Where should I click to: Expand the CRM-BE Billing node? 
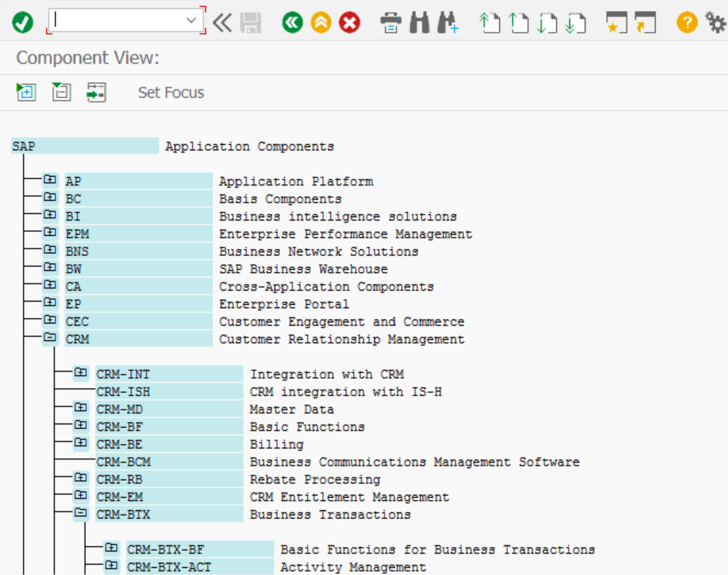coord(80,443)
